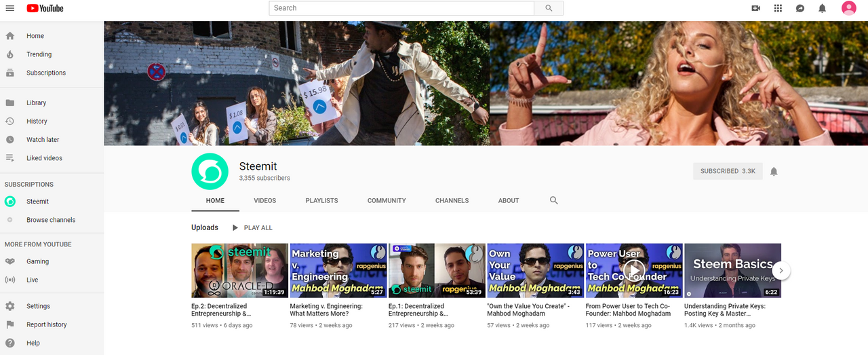Open the messages chat icon

click(800, 8)
